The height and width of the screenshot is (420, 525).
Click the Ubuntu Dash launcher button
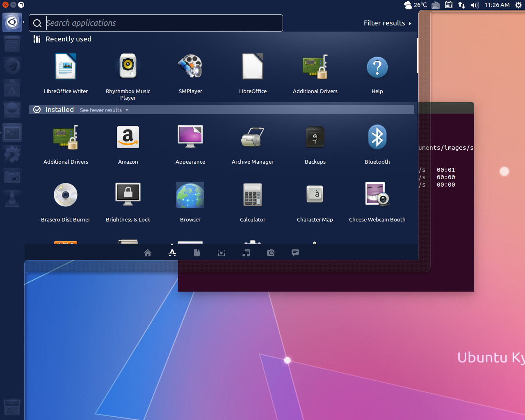12,22
